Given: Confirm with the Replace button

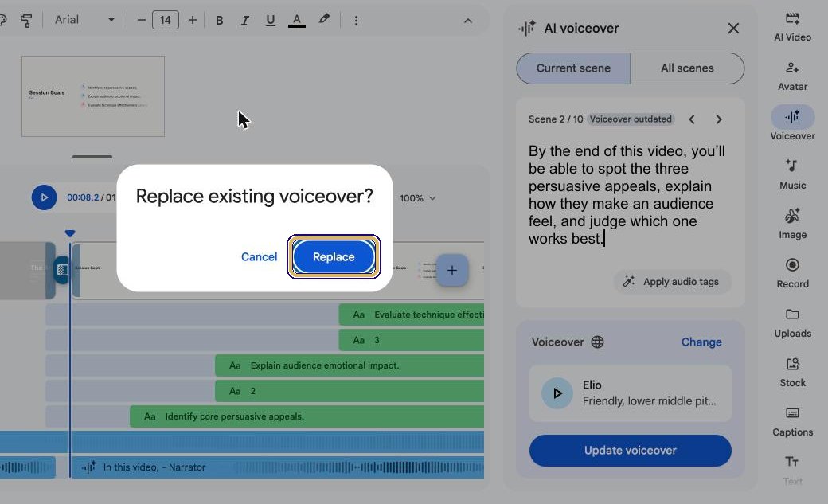Looking at the screenshot, I should [x=334, y=256].
